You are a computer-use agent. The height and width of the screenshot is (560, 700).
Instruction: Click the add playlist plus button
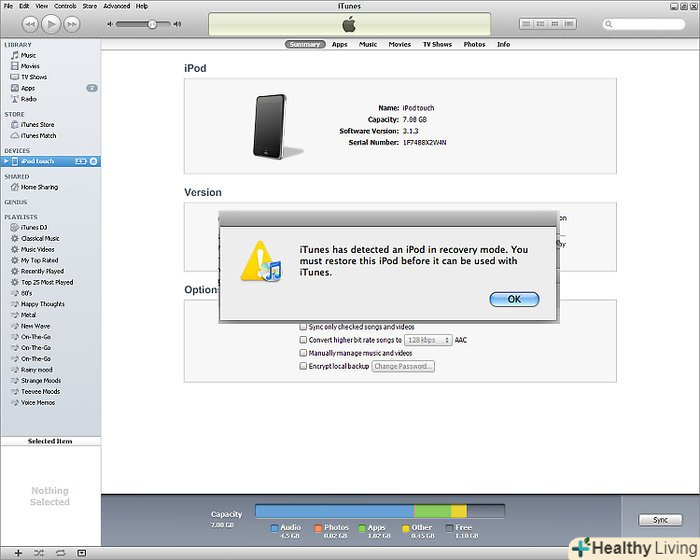pos(18,553)
